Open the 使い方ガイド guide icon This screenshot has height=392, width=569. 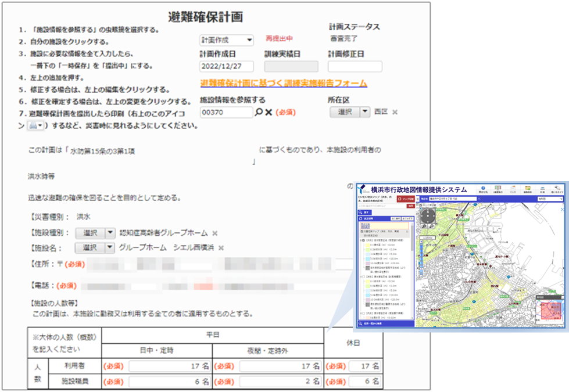[557, 189]
